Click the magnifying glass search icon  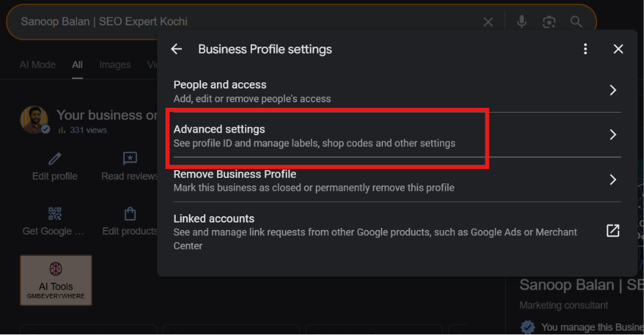pos(576,22)
